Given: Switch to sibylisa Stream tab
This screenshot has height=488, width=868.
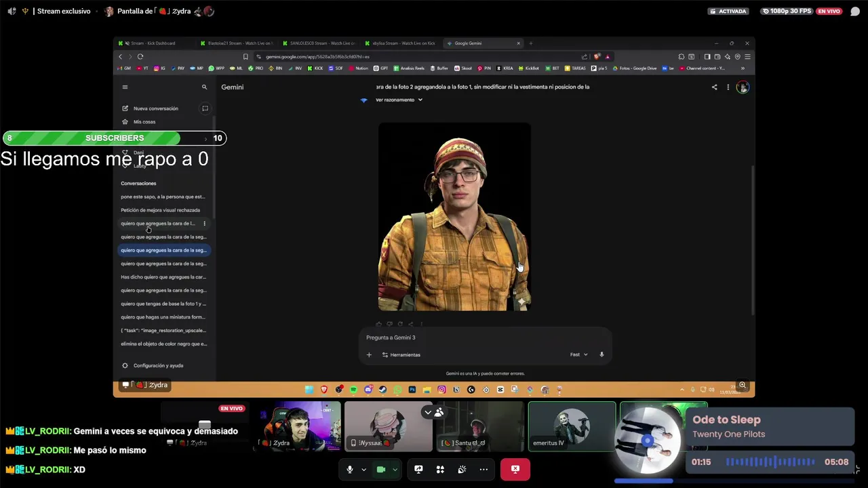Looking at the screenshot, I should coord(400,43).
